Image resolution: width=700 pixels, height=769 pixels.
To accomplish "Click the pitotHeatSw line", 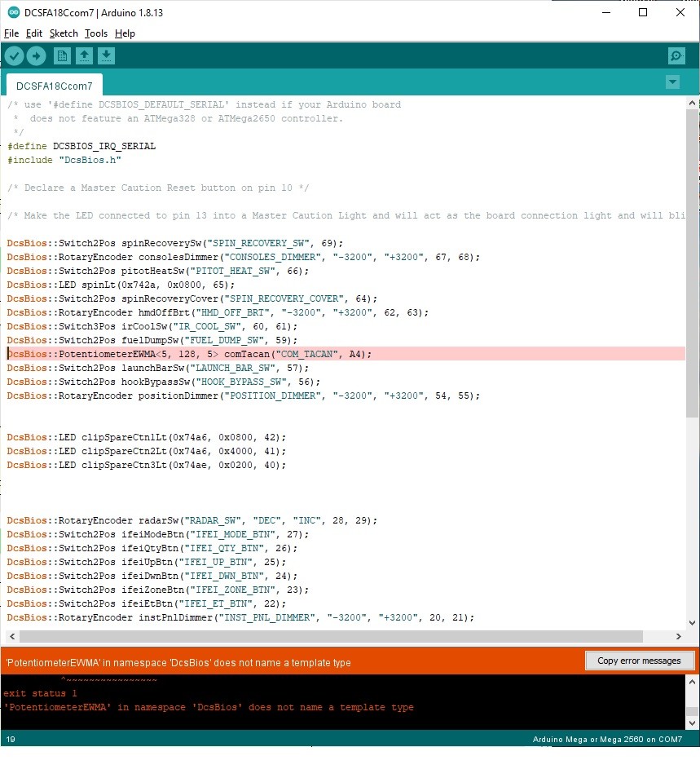I will click(158, 271).
